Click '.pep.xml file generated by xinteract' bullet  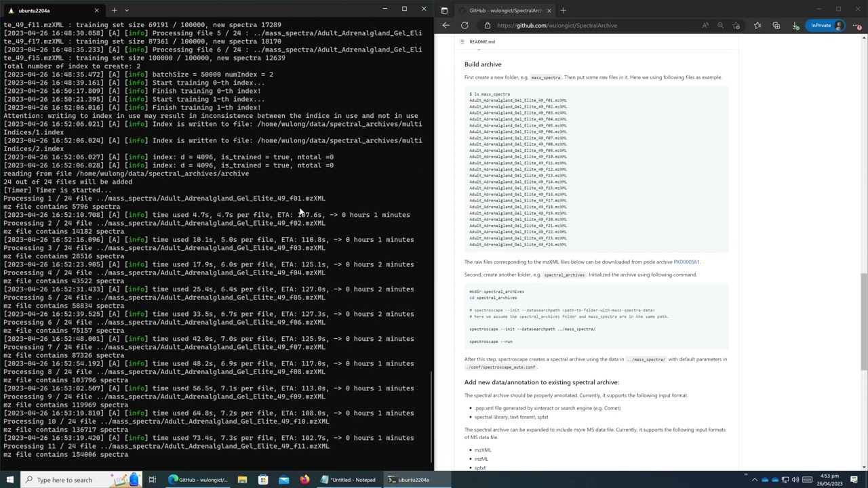point(547,408)
